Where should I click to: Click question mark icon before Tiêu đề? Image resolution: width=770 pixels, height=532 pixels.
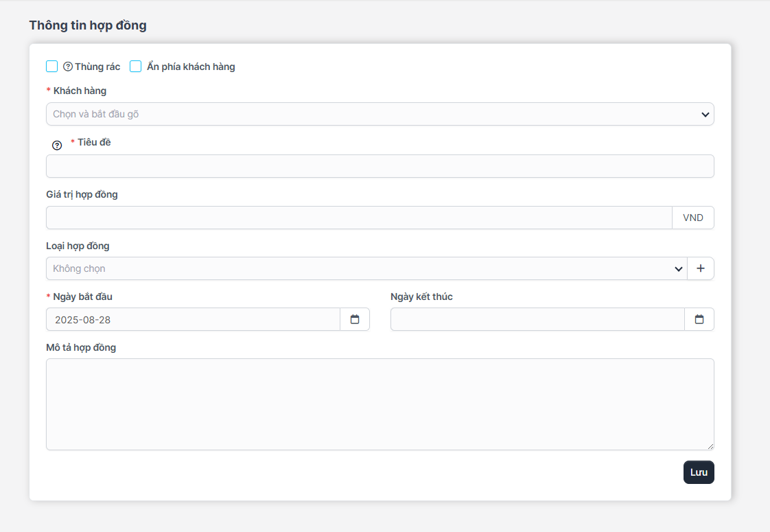(57, 145)
